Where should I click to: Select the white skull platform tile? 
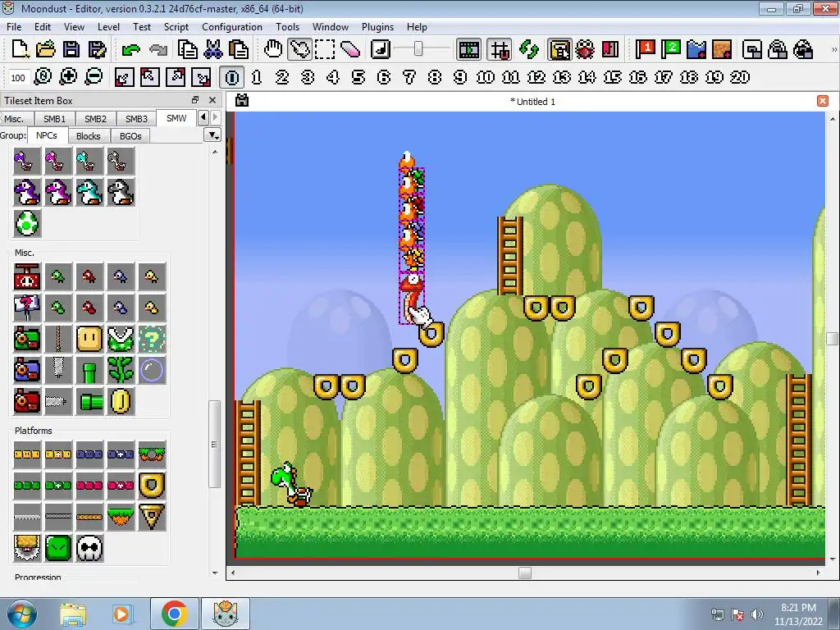click(x=89, y=548)
